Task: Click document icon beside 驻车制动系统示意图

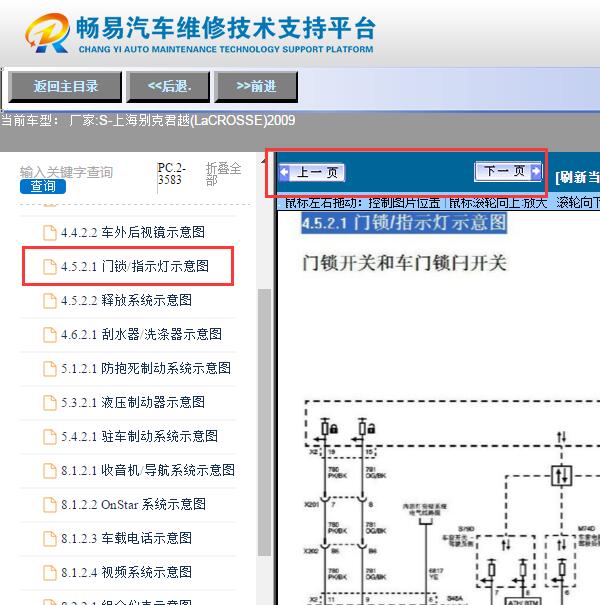Action: point(49,436)
